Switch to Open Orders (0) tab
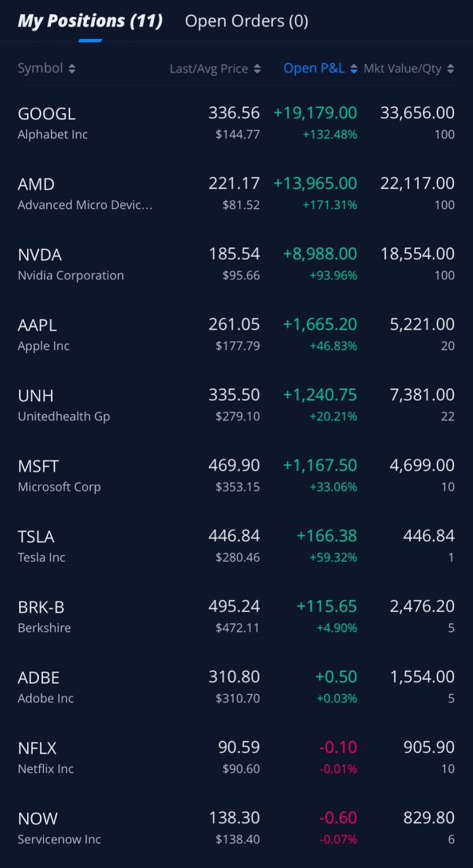Image resolution: width=473 pixels, height=868 pixels. pos(246,21)
